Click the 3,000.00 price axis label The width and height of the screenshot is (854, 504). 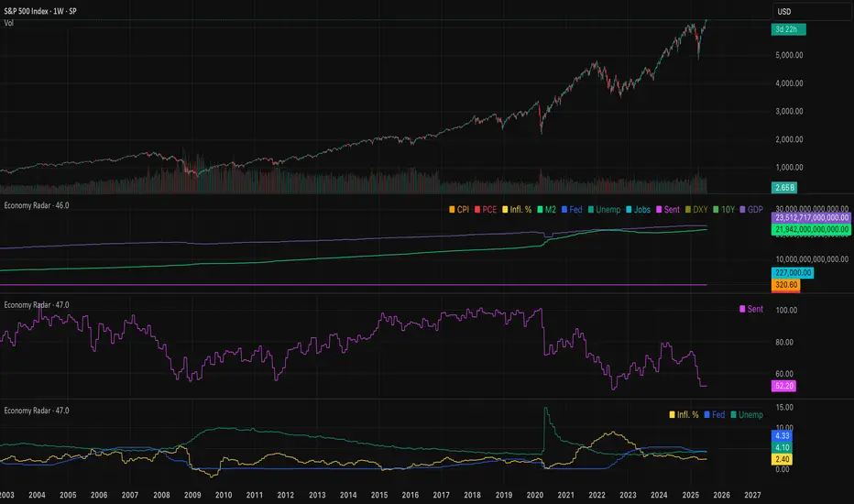[x=789, y=111]
